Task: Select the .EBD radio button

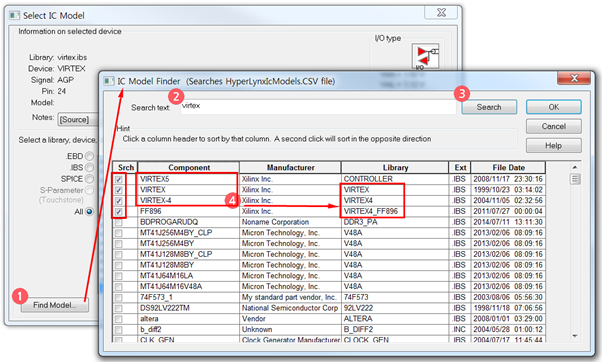Action: (89, 156)
